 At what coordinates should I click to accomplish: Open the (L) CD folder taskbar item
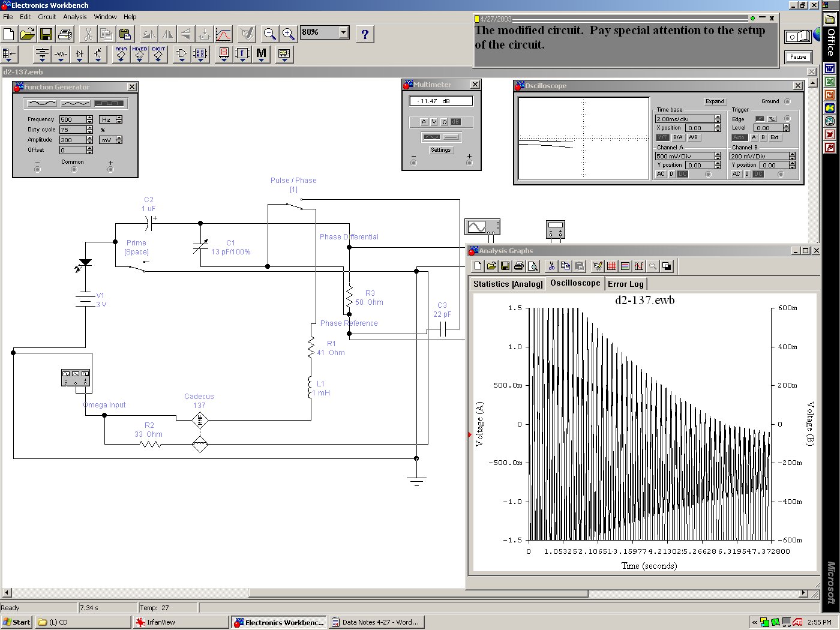83,622
